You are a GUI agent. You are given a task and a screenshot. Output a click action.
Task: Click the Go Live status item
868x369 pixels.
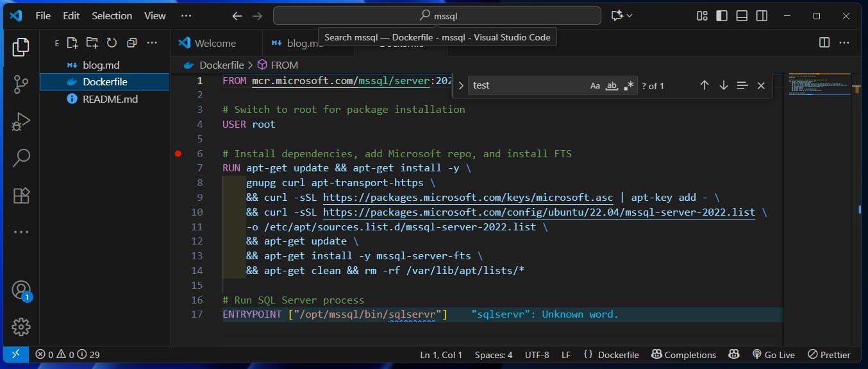coord(773,354)
